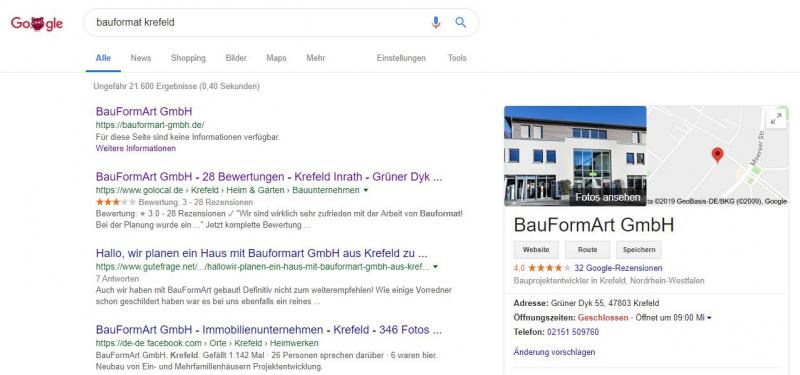
Task: Click the blue magnifier search icon
Action: click(x=461, y=22)
